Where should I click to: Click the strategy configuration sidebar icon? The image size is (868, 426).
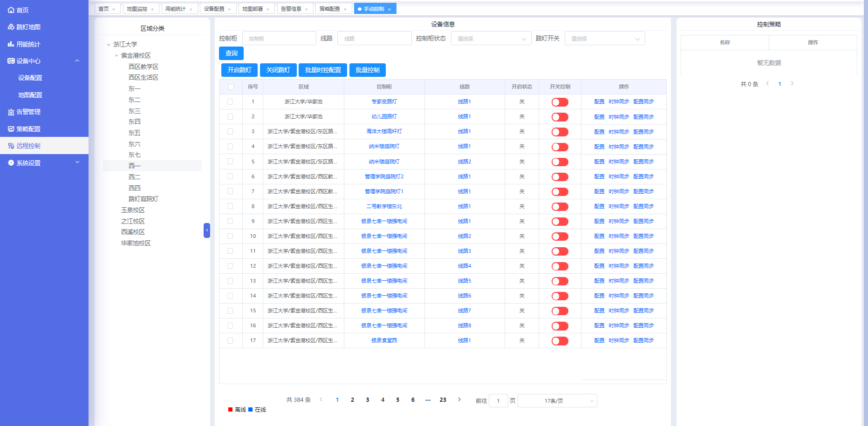[11, 129]
